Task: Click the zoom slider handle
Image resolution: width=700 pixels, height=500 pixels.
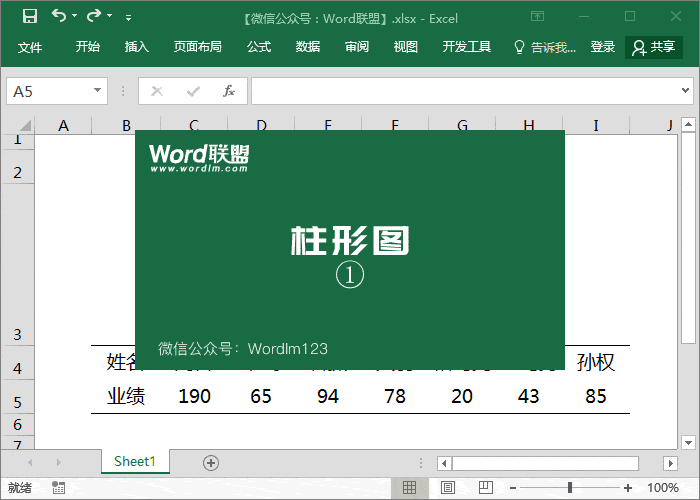Action: click(x=570, y=488)
